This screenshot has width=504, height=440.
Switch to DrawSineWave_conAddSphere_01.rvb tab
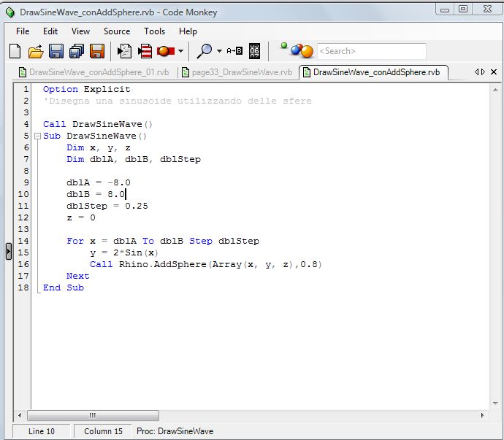point(94,72)
